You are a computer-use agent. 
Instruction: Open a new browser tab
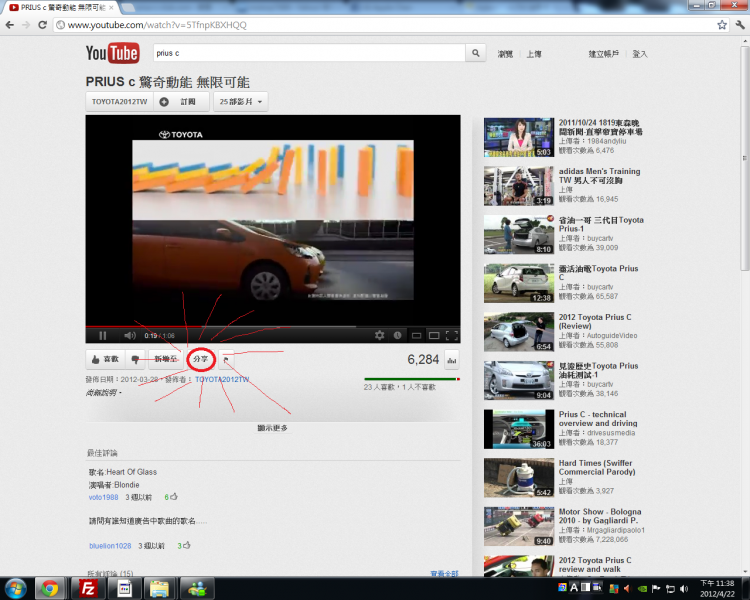coord(128,8)
